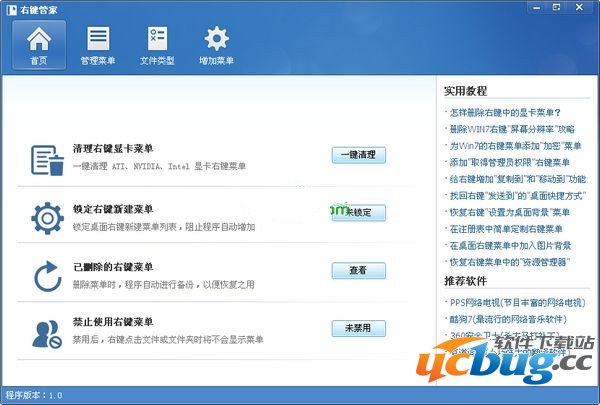Switch to the 管理菜单 tab
The image size is (600, 405).
(x=98, y=45)
